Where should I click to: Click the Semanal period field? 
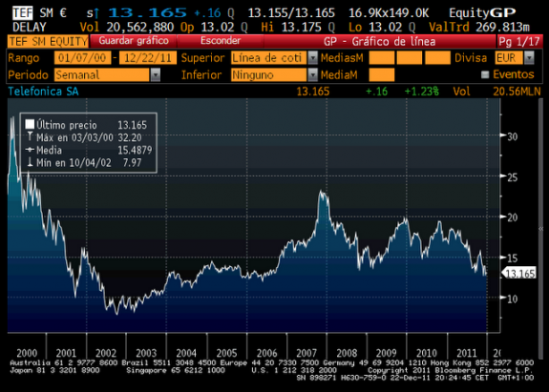tap(102, 74)
